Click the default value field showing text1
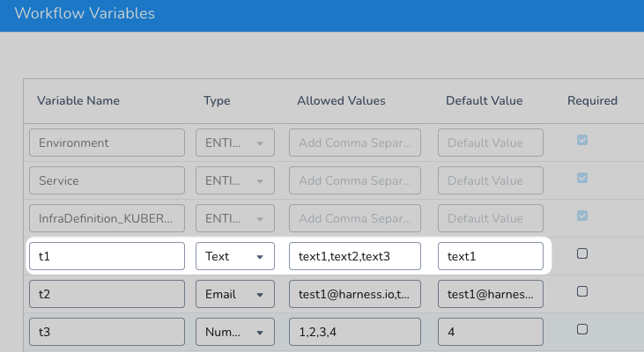644x352 pixels. (491, 256)
